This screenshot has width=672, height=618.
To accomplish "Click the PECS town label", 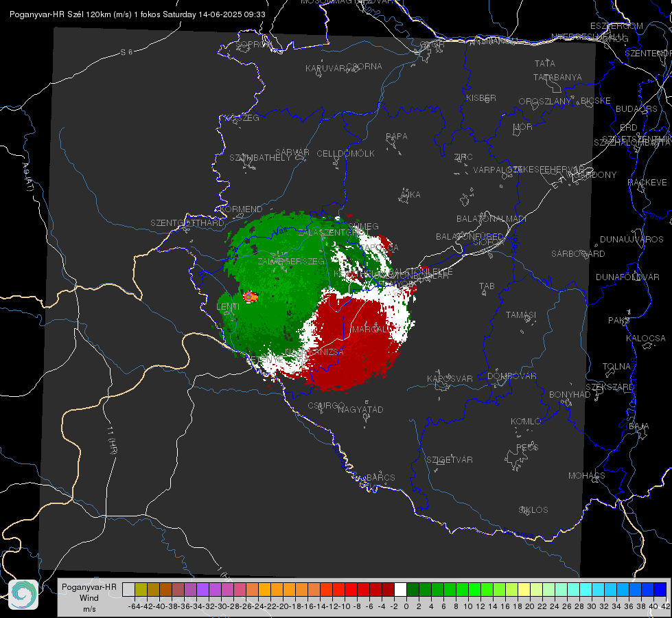I will (x=527, y=447).
